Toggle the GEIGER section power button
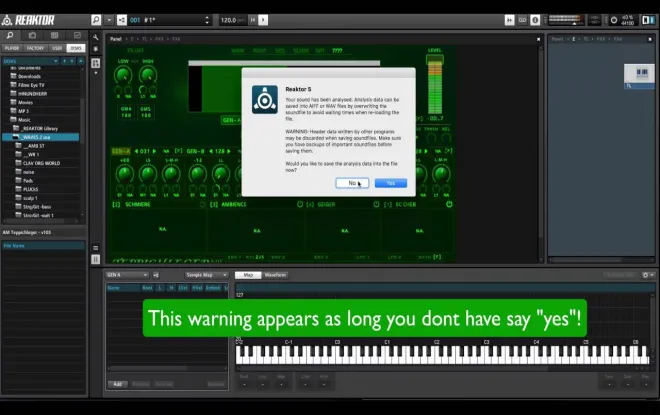 pos(376,205)
